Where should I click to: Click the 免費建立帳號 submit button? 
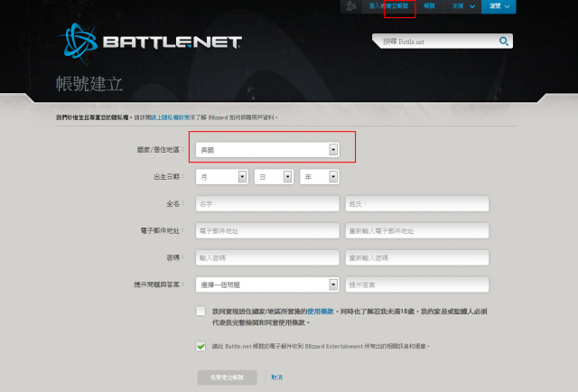click(x=227, y=378)
